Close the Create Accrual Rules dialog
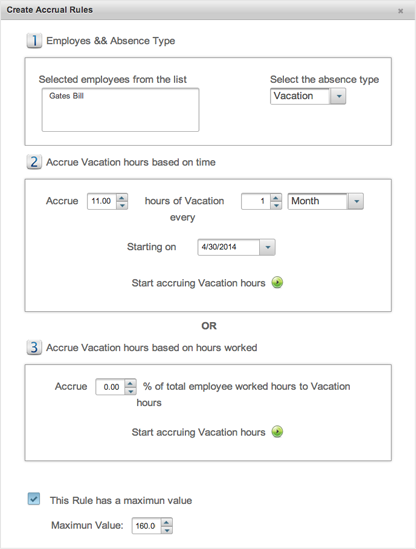The image size is (416, 549). click(400, 11)
